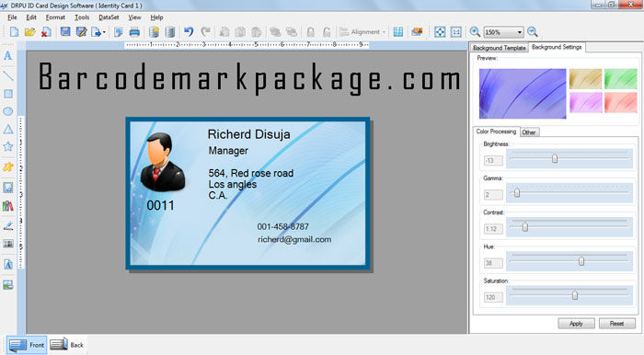Open the Tools menu
Viewport: 644px width, 355px height.
[82, 17]
